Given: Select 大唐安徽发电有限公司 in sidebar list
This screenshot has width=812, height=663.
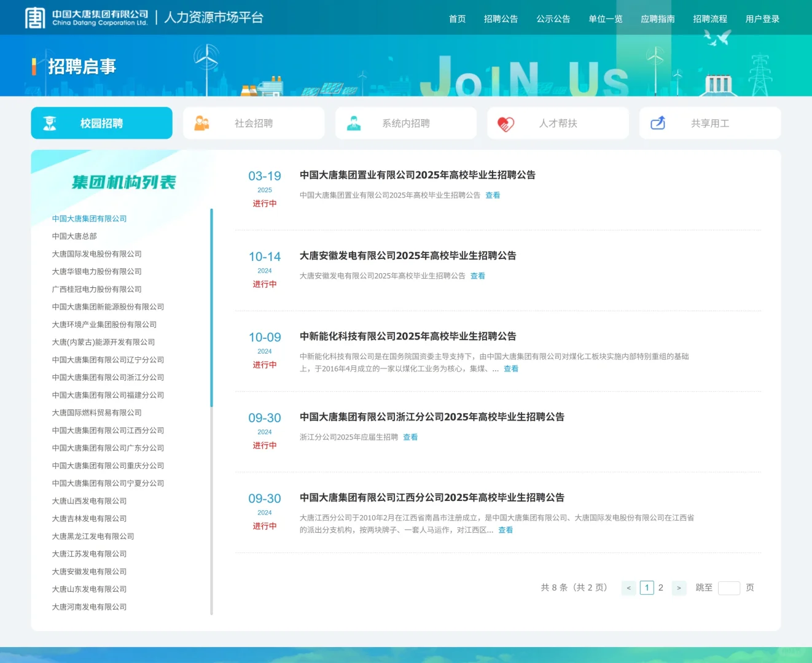Looking at the screenshot, I should (90, 572).
